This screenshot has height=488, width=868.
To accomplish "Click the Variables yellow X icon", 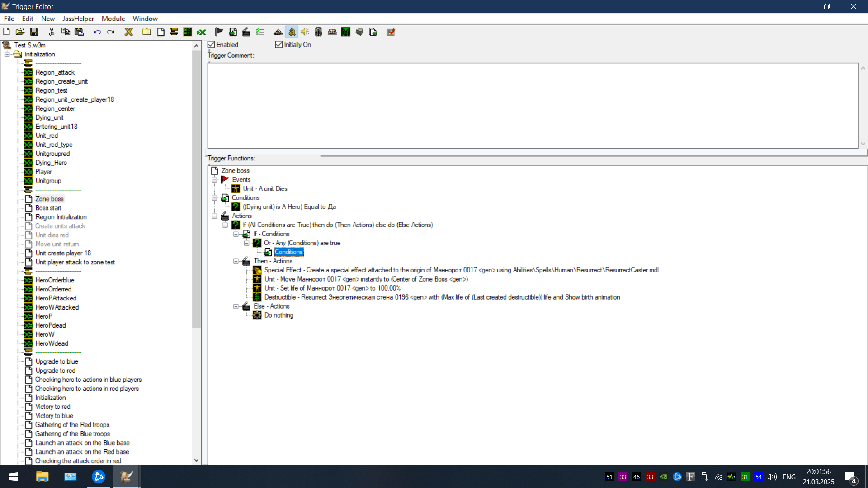I will 129,32.
